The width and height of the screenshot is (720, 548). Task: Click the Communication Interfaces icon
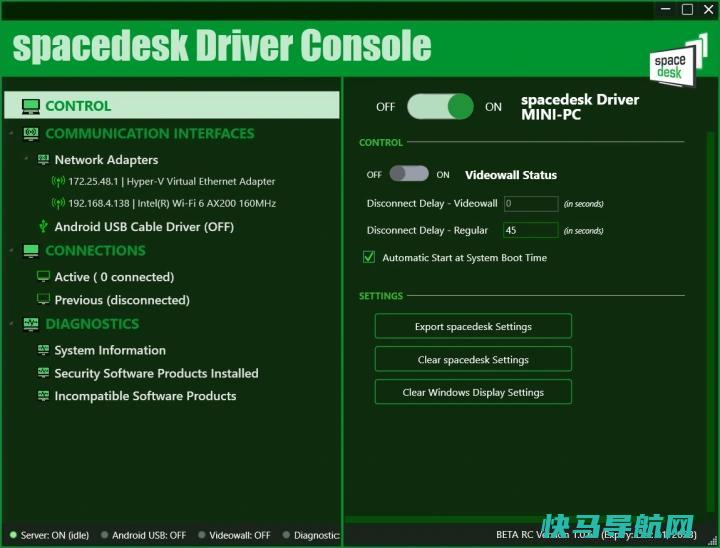coord(31,134)
